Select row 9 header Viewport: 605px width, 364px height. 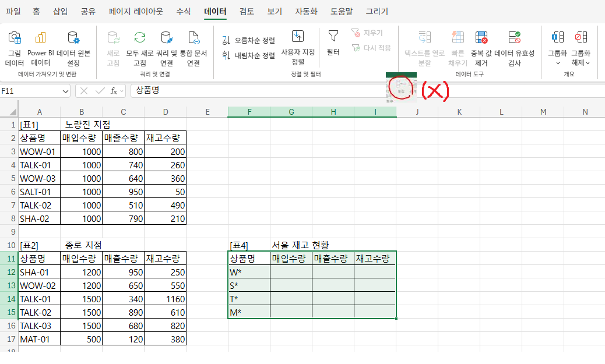click(9, 232)
